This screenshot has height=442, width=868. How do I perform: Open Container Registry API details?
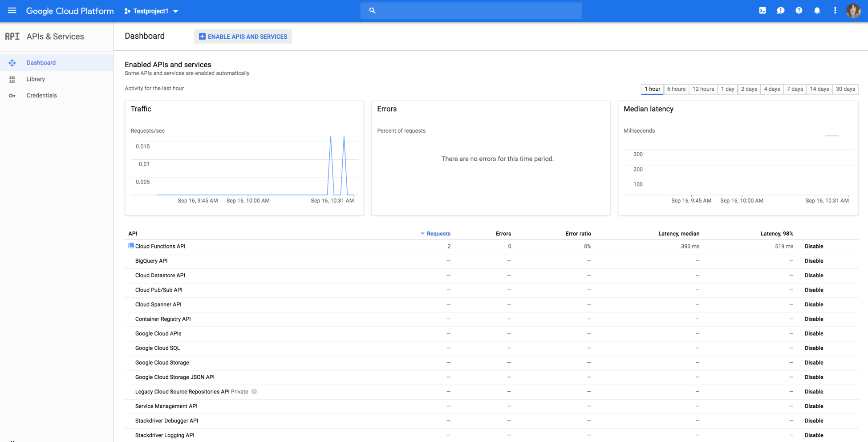163,319
